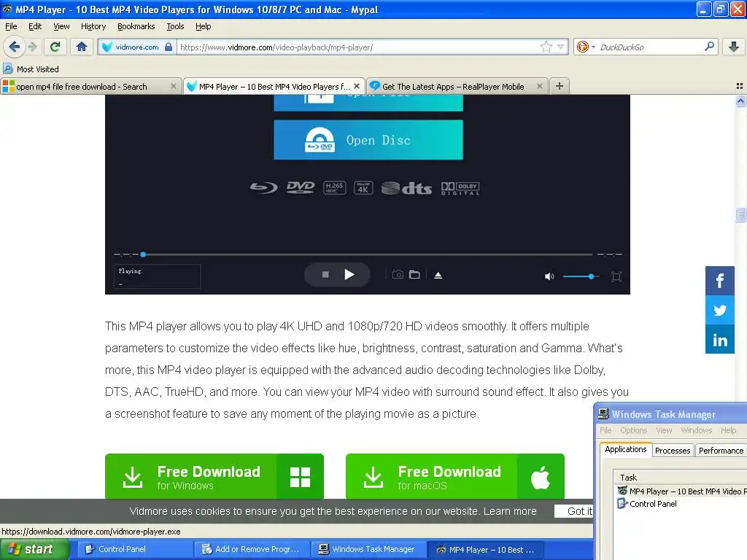Close the MP4 Player Vidmore tab

357,86
